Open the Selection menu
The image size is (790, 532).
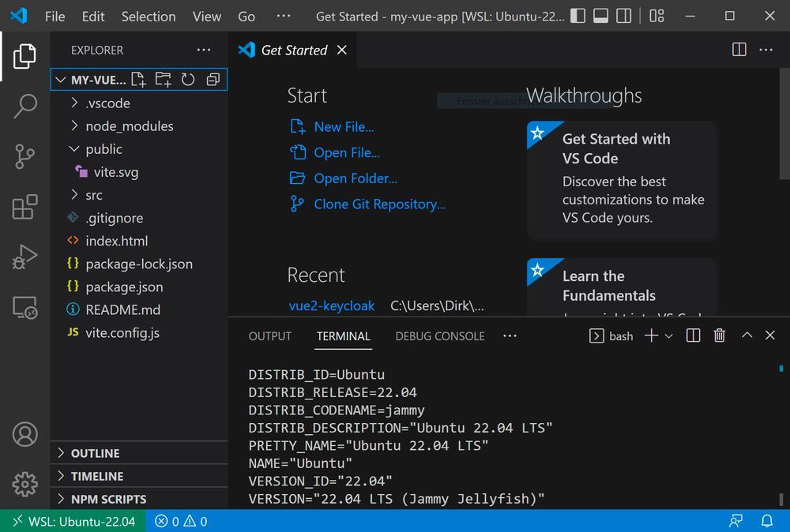[149, 17]
